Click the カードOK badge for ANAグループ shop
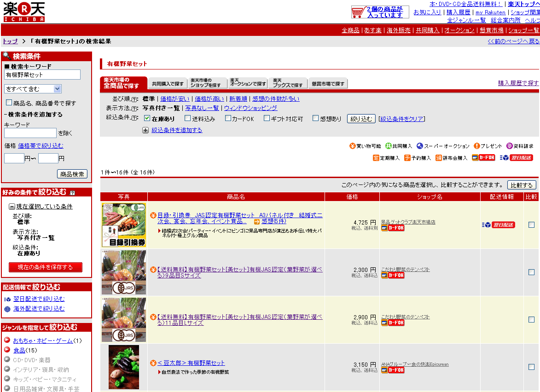This screenshot has height=392, width=540. click(393, 370)
